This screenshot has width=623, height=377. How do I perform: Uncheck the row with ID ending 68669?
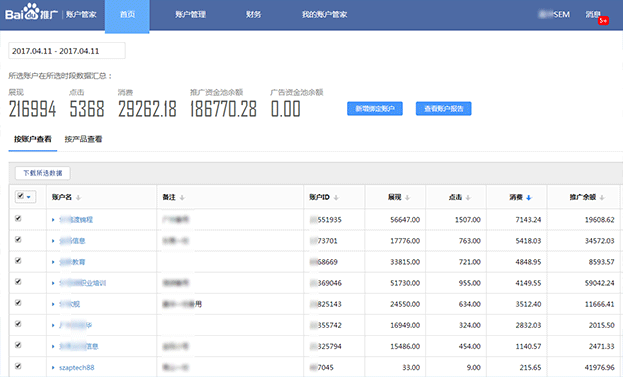click(18, 261)
